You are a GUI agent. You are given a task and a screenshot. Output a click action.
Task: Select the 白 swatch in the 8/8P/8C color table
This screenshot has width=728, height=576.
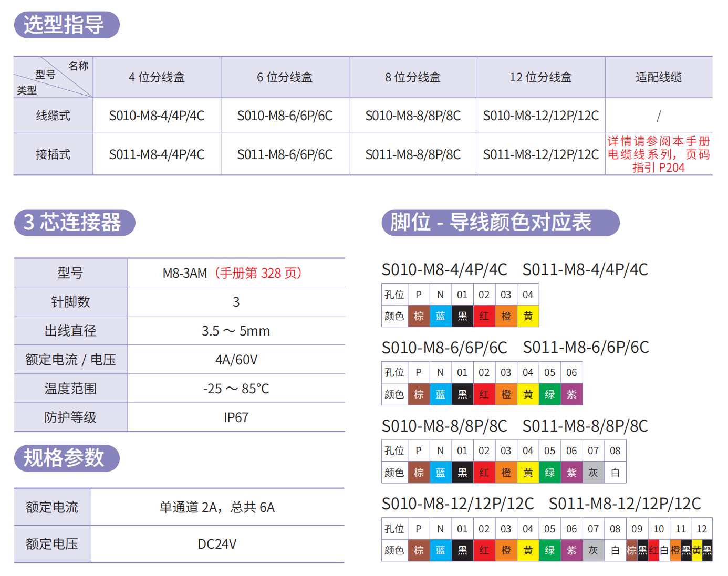click(615, 473)
